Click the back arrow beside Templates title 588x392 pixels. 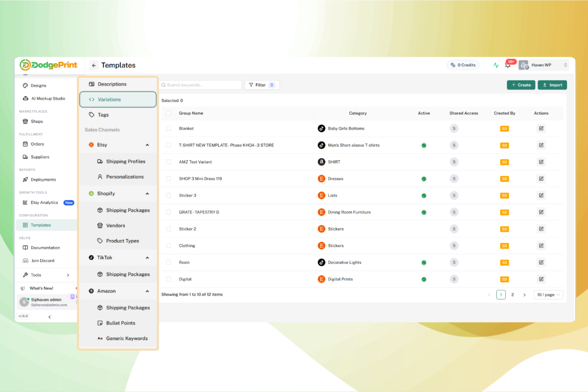click(x=94, y=65)
